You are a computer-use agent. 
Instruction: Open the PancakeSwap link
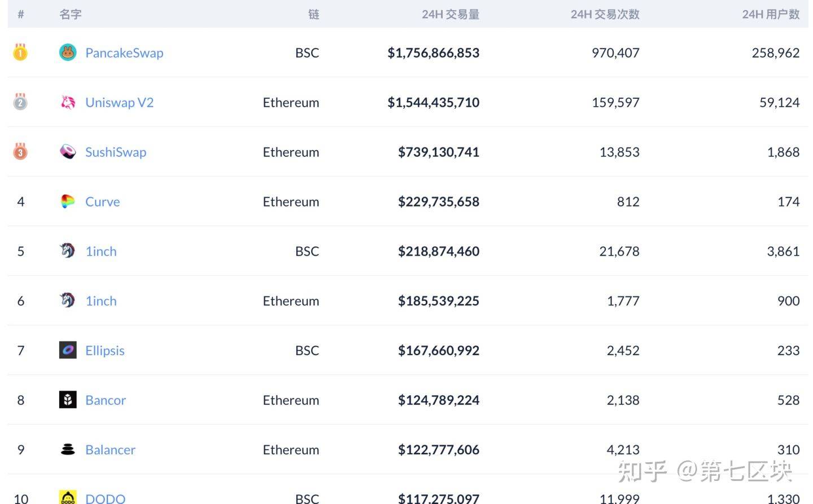(124, 53)
